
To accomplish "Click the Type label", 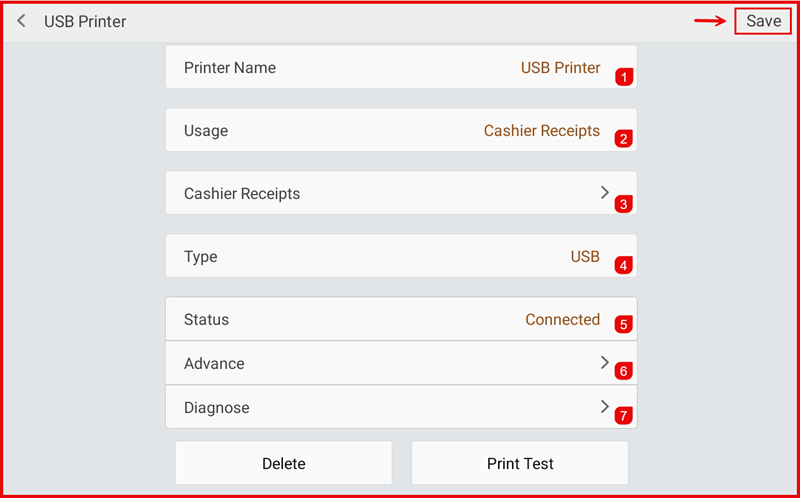I will pos(201,257).
